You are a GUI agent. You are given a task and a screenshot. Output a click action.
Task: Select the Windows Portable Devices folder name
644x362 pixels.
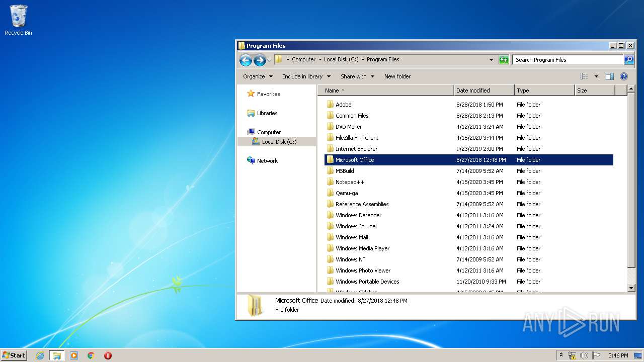367,282
